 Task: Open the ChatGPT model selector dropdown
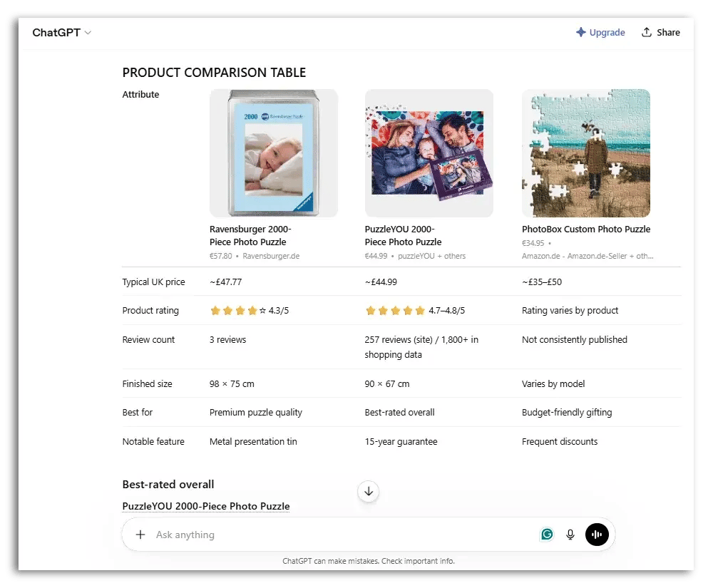pyautogui.click(x=62, y=33)
